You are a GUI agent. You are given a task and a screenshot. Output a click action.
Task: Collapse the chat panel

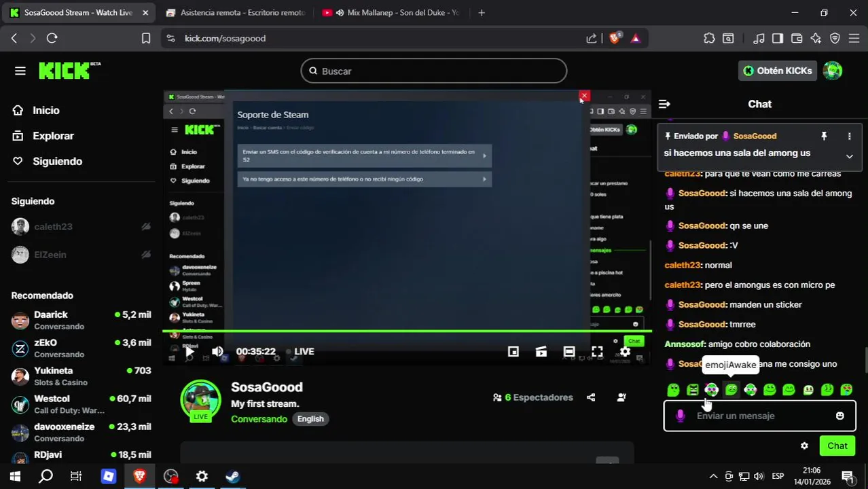tap(664, 104)
